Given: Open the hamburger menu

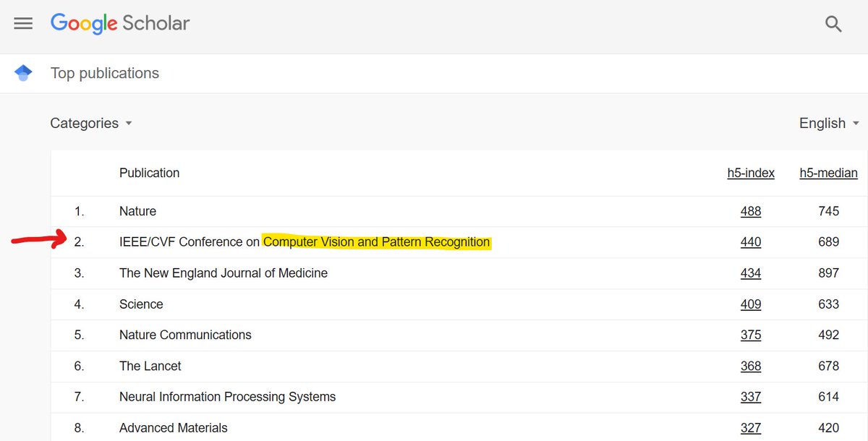Looking at the screenshot, I should click(23, 23).
